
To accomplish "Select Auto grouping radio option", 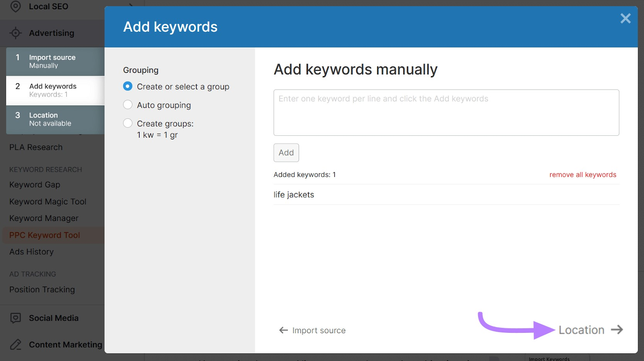I will (x=128, y=105).
